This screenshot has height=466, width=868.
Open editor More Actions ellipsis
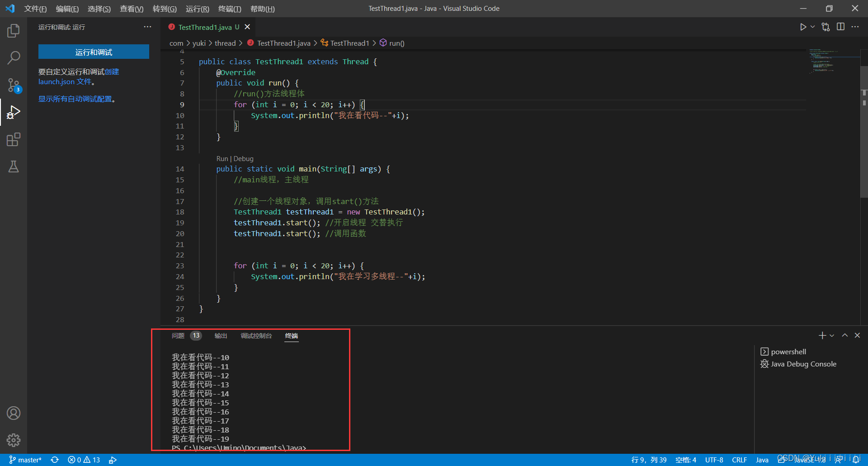pyautogui.click(x=855, y=27)
